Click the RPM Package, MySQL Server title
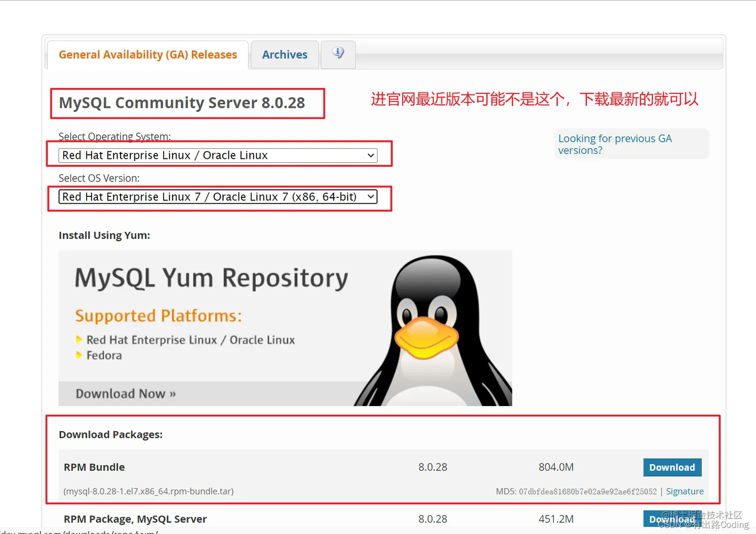 point(135,519)
